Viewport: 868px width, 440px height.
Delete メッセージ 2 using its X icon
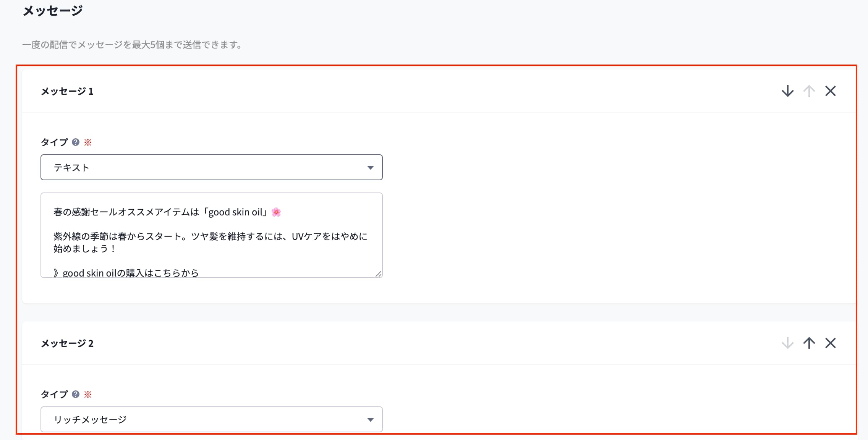pyautogui.click(x=830, y=343)
